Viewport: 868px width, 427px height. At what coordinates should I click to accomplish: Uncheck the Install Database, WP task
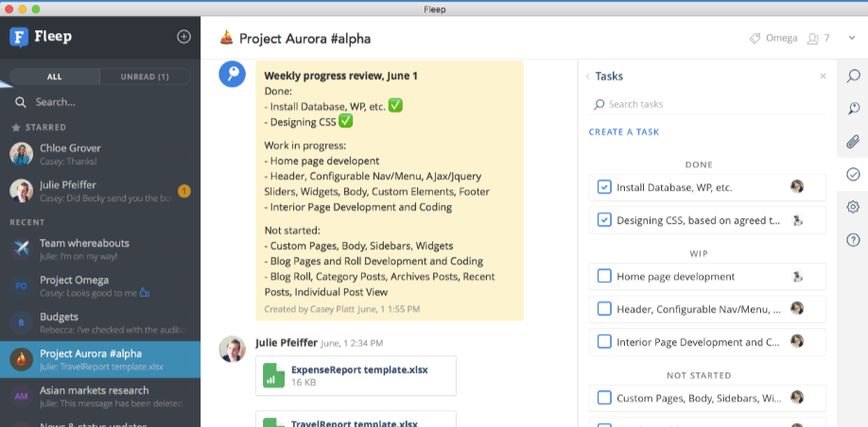pos(604,187)
